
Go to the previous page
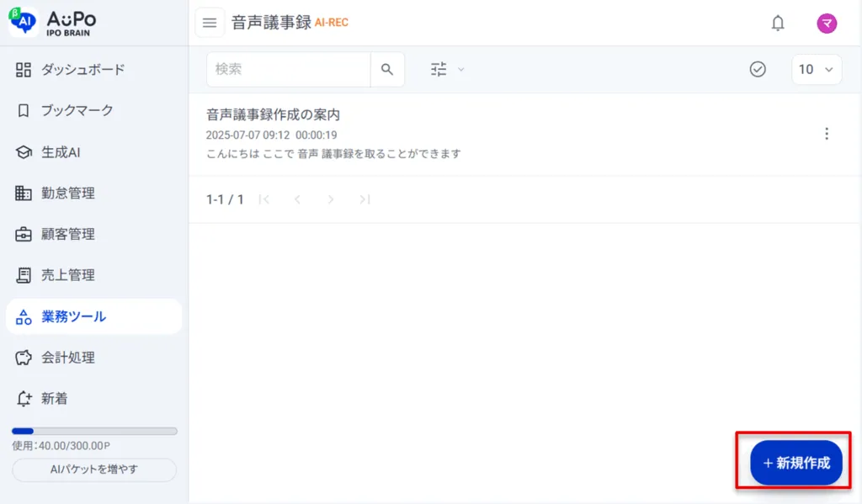pyautogui.click(x=297, y=199)
